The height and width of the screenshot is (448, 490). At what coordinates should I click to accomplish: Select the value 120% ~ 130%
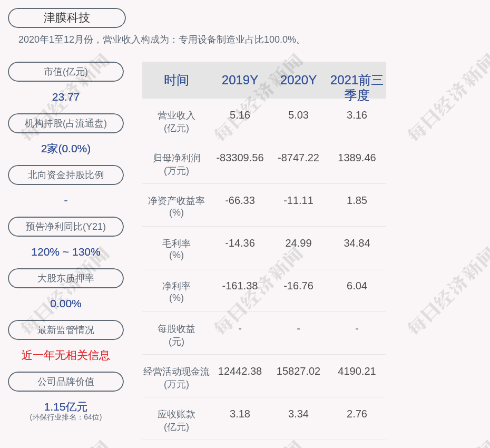66,252
